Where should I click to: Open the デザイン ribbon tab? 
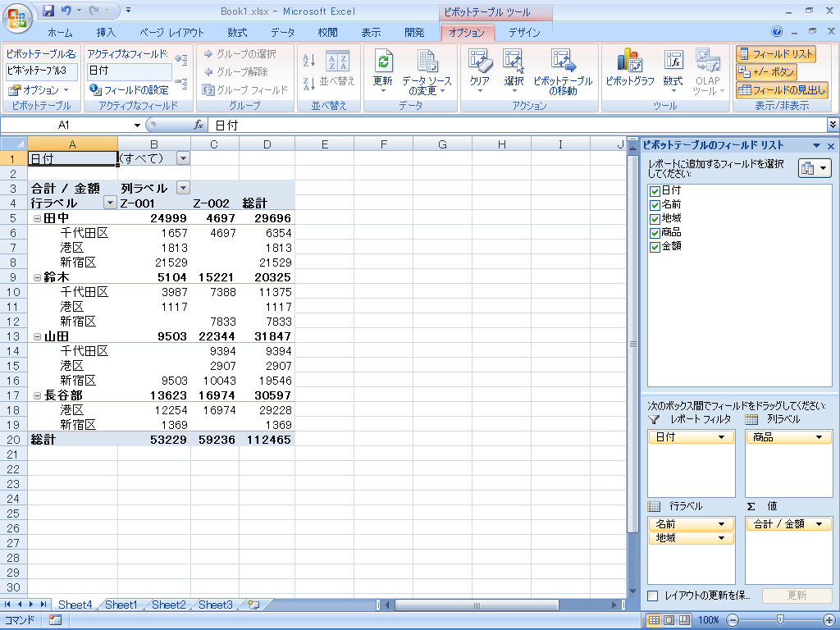(x=524, y=33)
